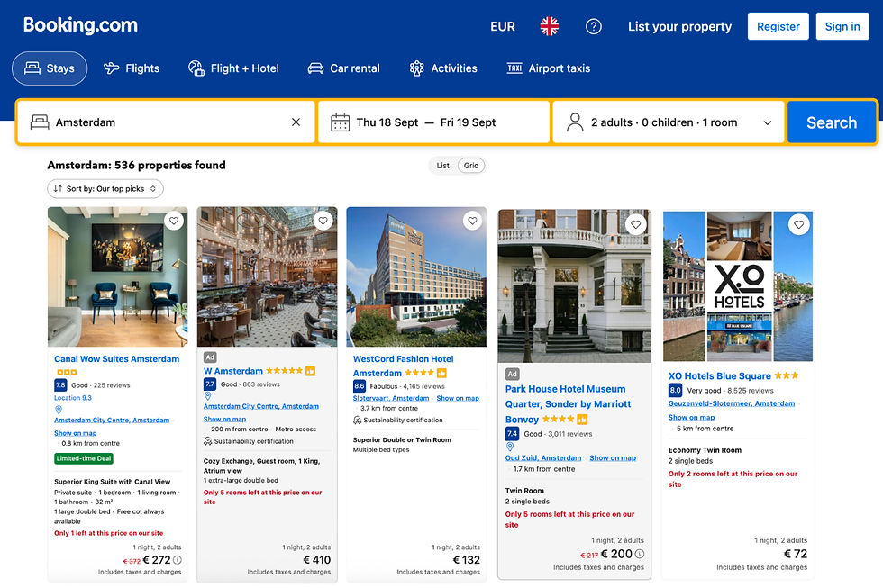Open Geuzenveld-Slotermeer, Amsterdam location link
The width and height of the screenshot is (883, 588).
coord(732,403)
